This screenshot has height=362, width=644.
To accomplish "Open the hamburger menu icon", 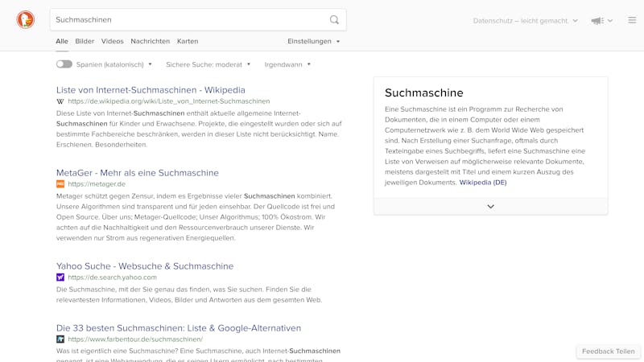I will (632, 19).
